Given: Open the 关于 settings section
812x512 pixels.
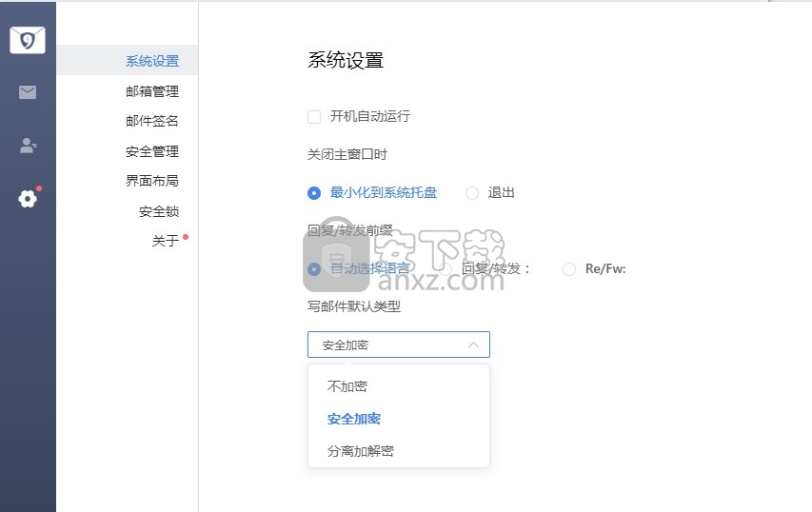Looking at the screenshot, I should pyautogui.click(x=128, y=241).
